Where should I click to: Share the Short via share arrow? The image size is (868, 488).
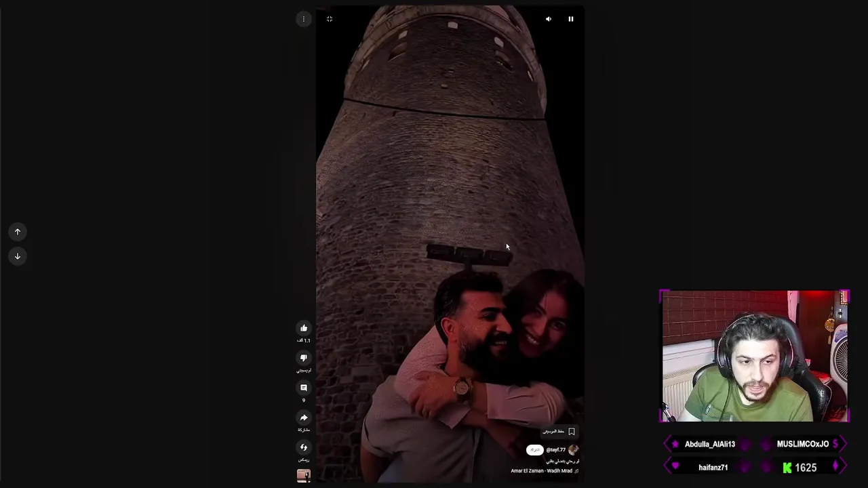304,418
